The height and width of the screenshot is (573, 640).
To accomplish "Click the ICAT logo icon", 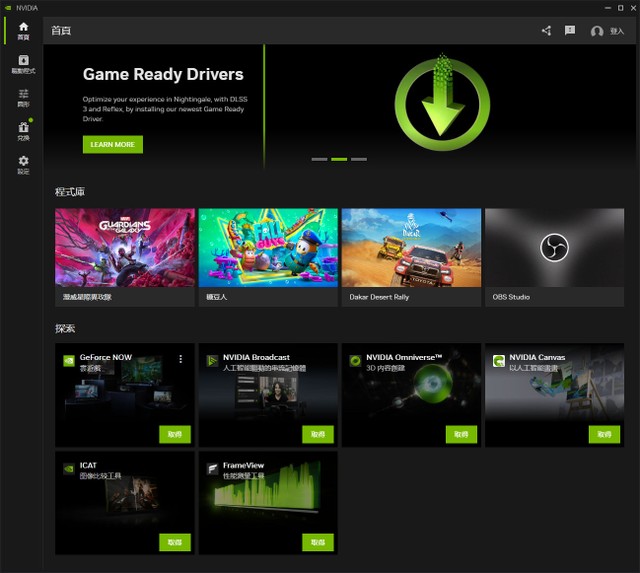I will (x=69, y=469).
